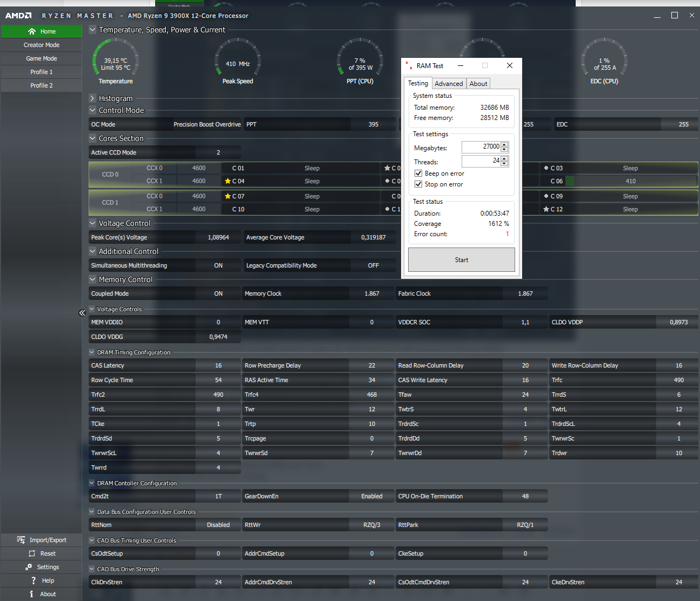This screenshot has width=700, height=601.
Task: Click the Start button in RAM Test
Action: 462,260
